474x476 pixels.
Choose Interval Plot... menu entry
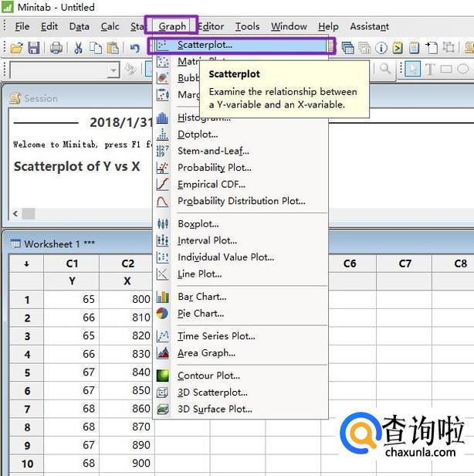click(242, 240)
